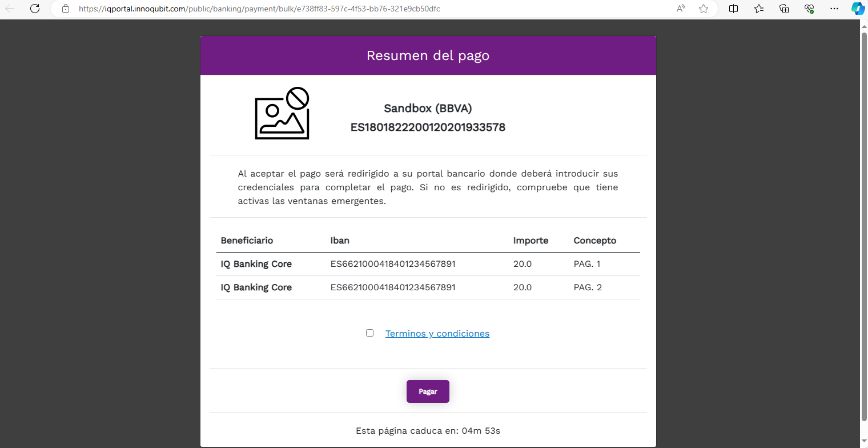Viewport: 868px width, 448px height.
Task: Open Browser essentials
Action: click(x=809, y=9)
